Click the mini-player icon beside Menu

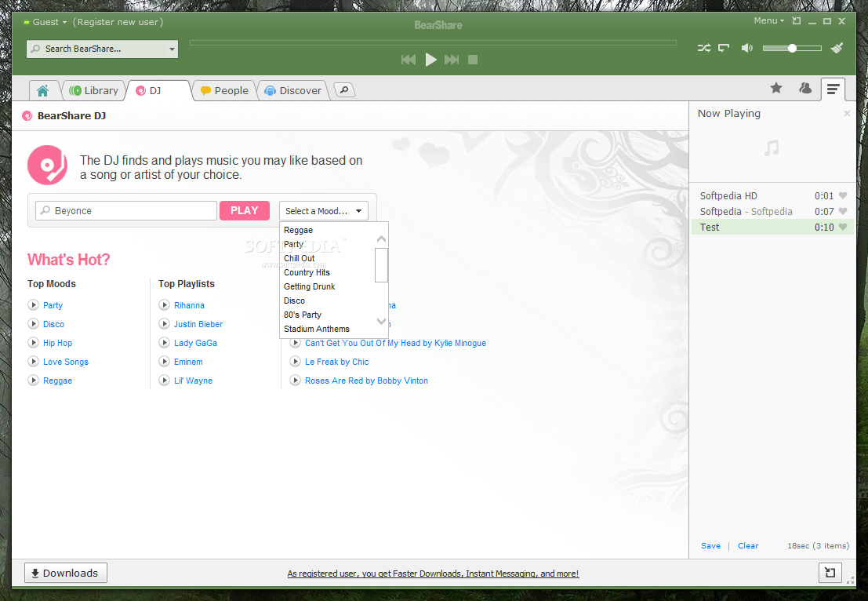pos(797,21)
